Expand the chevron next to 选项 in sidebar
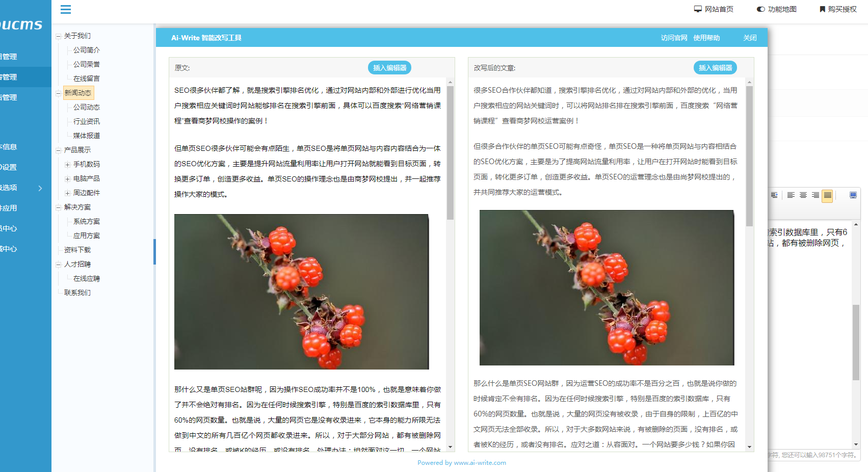This screenshot has height=472, width=868. [x=40, y=188]
